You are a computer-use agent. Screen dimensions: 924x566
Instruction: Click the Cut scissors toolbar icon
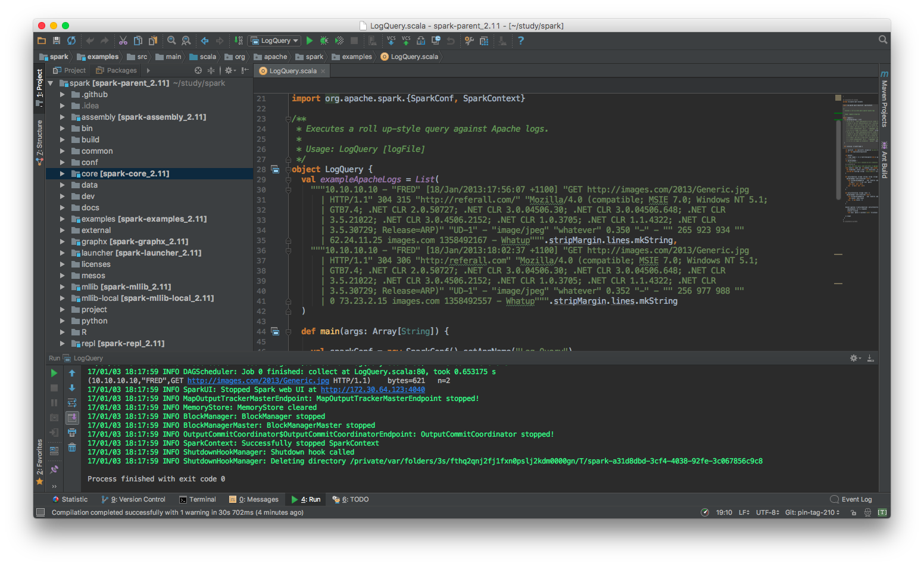[123, 41]
